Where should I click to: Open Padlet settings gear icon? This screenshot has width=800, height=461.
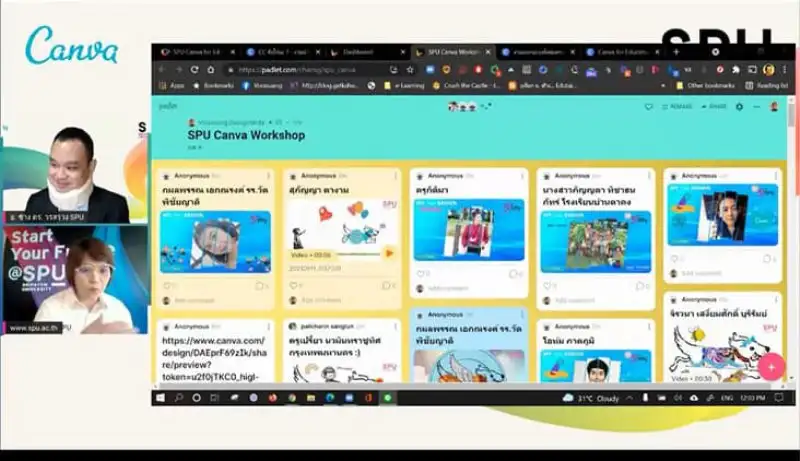[x=739, y=107]
